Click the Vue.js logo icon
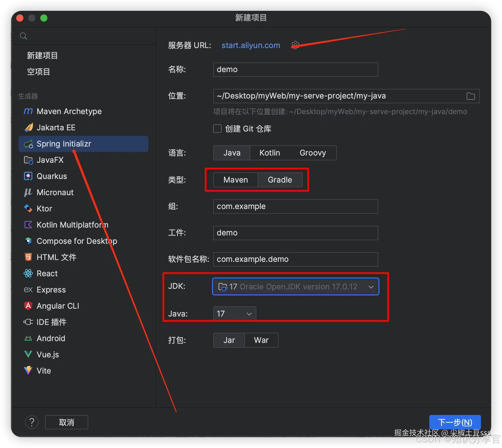The height and width of the screenshot is (448, 502). click(x=28, y=355)
